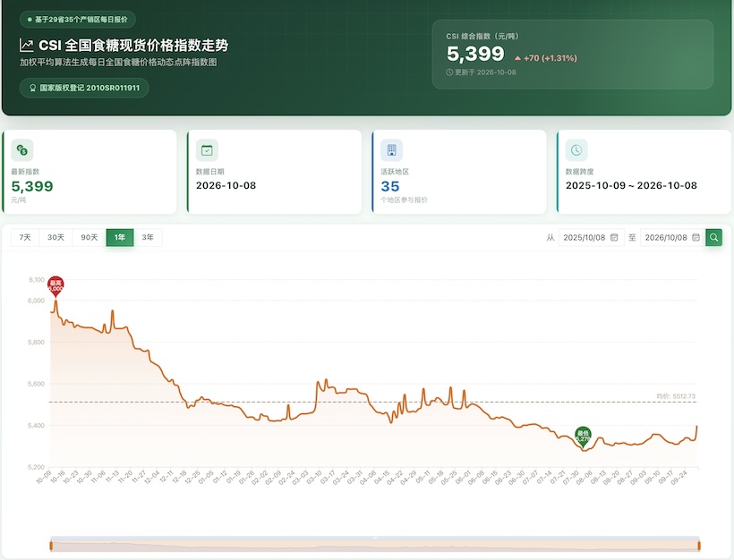Viewport: 734px width, 560px height.
Task: Click the number 35 on 活跃地区 card
Action: click(390, 186)
